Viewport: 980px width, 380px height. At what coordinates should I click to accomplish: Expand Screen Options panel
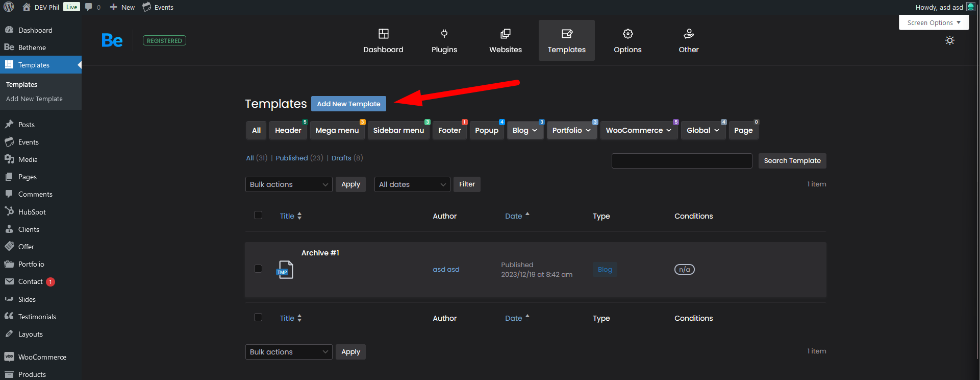point(934,22)
